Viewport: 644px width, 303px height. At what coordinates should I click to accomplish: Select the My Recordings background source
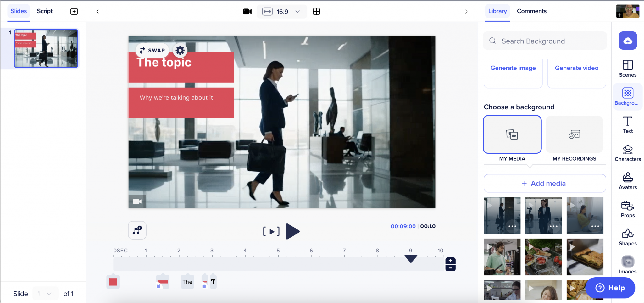pos(574,135)
